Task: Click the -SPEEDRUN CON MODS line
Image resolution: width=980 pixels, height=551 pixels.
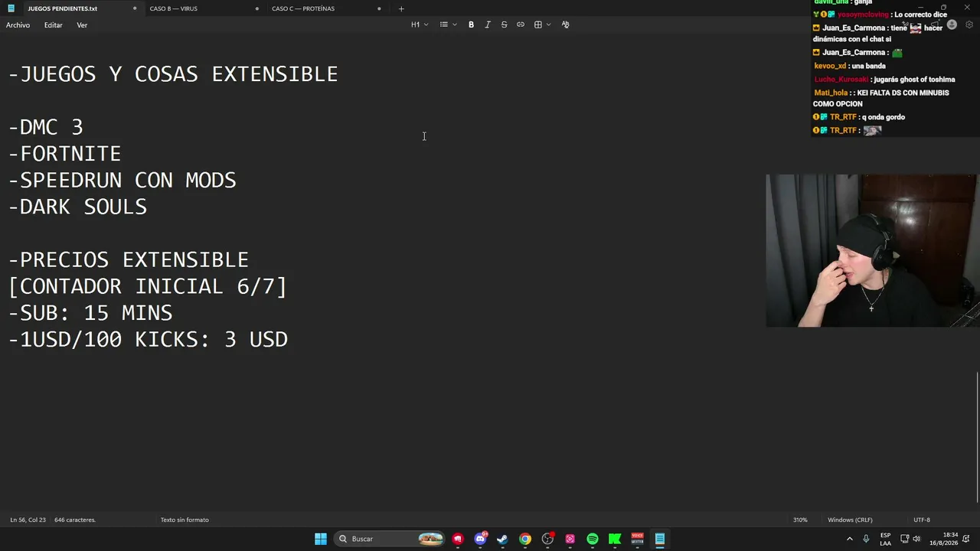Action: (122, 181)
